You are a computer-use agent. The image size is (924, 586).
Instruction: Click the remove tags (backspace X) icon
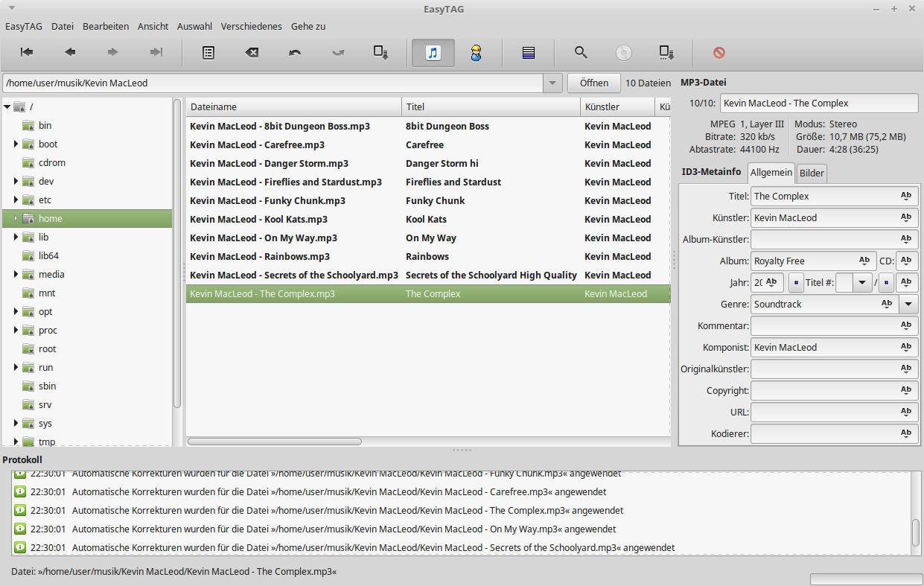click(252, 52)
